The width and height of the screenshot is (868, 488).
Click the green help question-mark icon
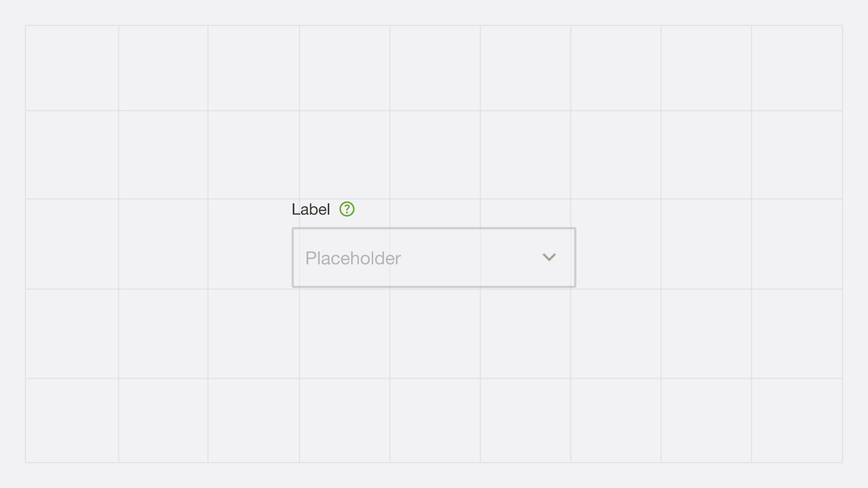pos(347,209)
